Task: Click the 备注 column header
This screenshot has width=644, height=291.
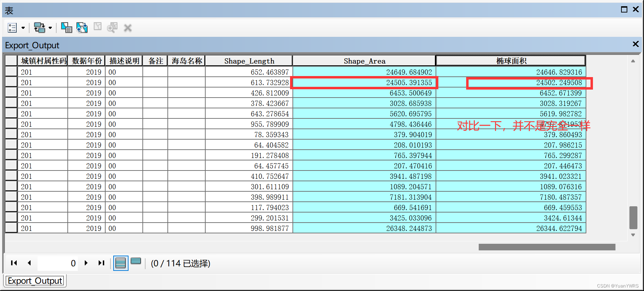Action: (155, 61)
